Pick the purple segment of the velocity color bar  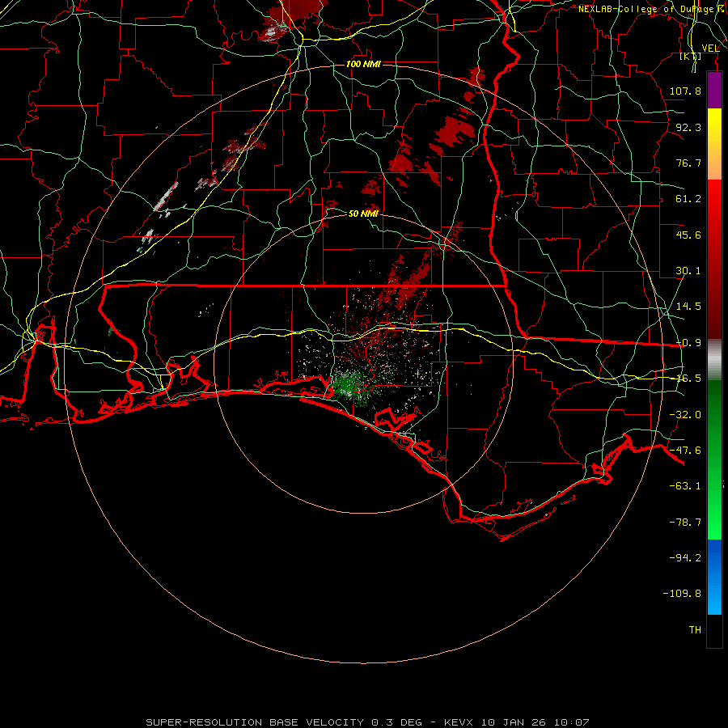tap(714, 90)
